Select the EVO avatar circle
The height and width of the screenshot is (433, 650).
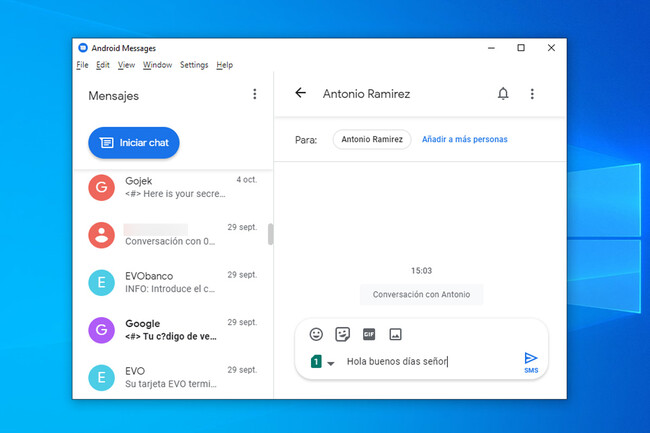pos(102,377)
